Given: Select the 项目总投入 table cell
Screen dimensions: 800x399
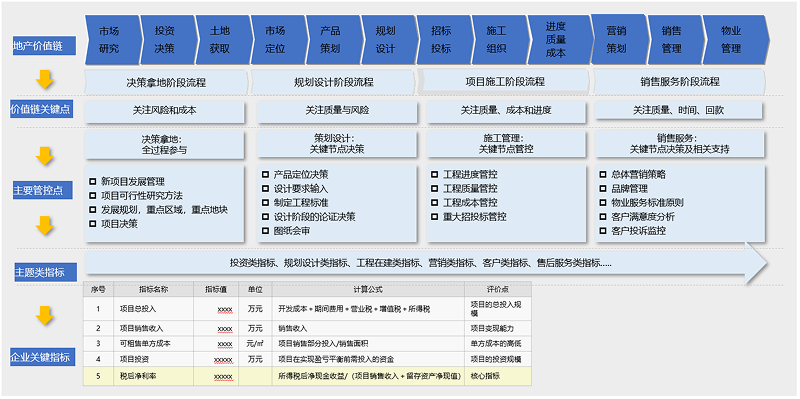Looking at the screenshot, I should click(x=154, y=309).
